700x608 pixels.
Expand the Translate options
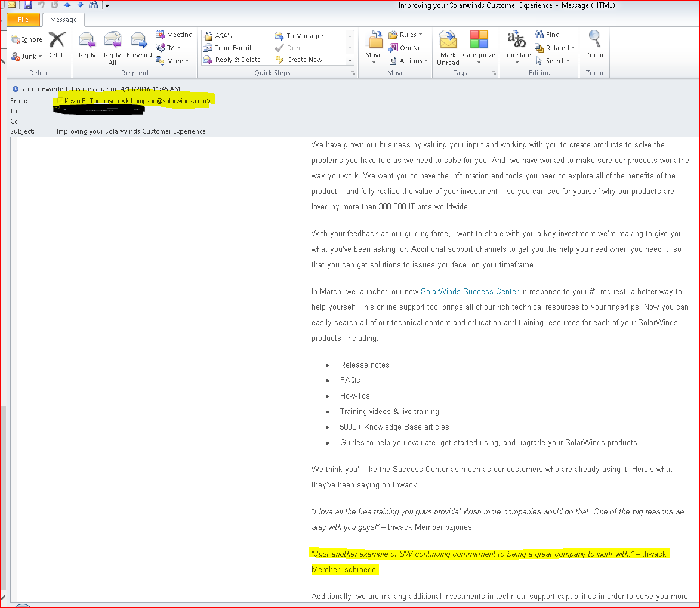point(517,47)
